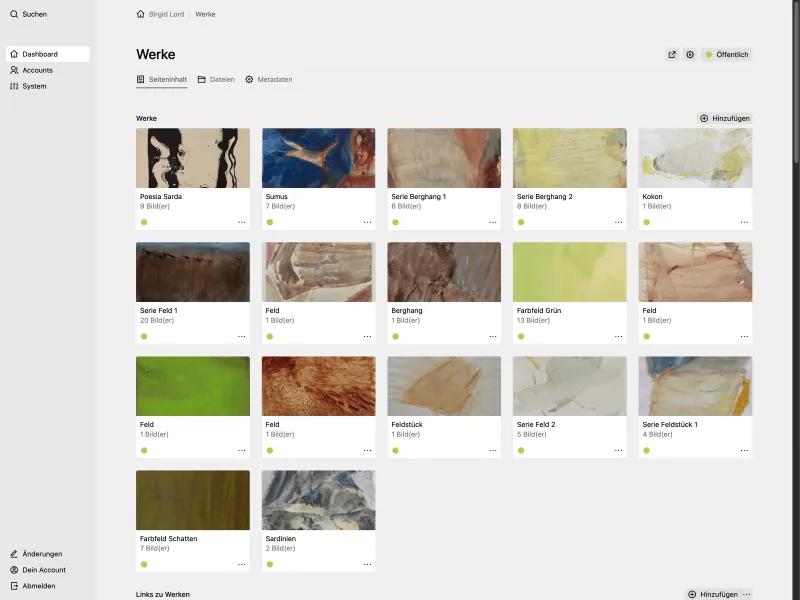Click the System info icon in the sidebar

click(16, 86)
